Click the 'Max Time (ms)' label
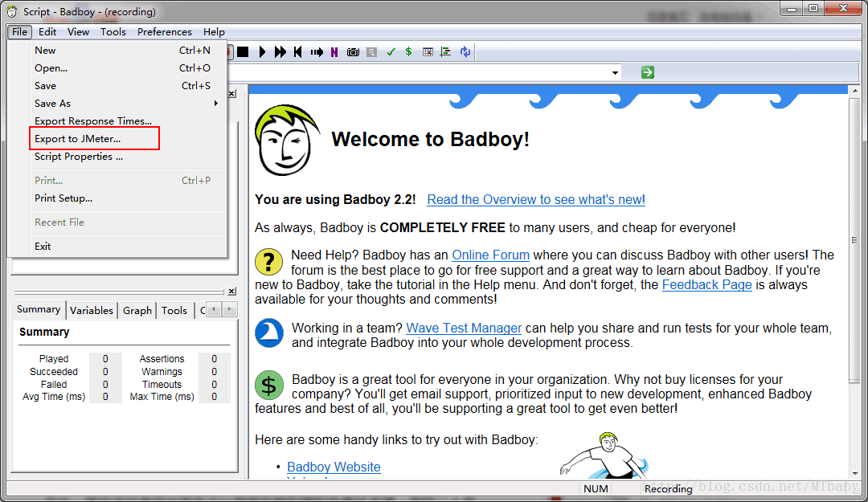 tap(162, 397)
